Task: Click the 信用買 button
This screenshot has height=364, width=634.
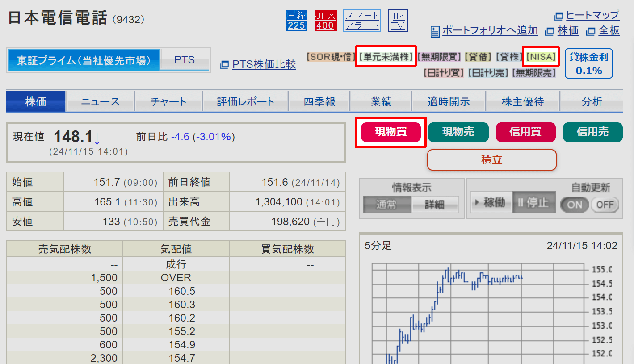Action: [x=525, y=132]
